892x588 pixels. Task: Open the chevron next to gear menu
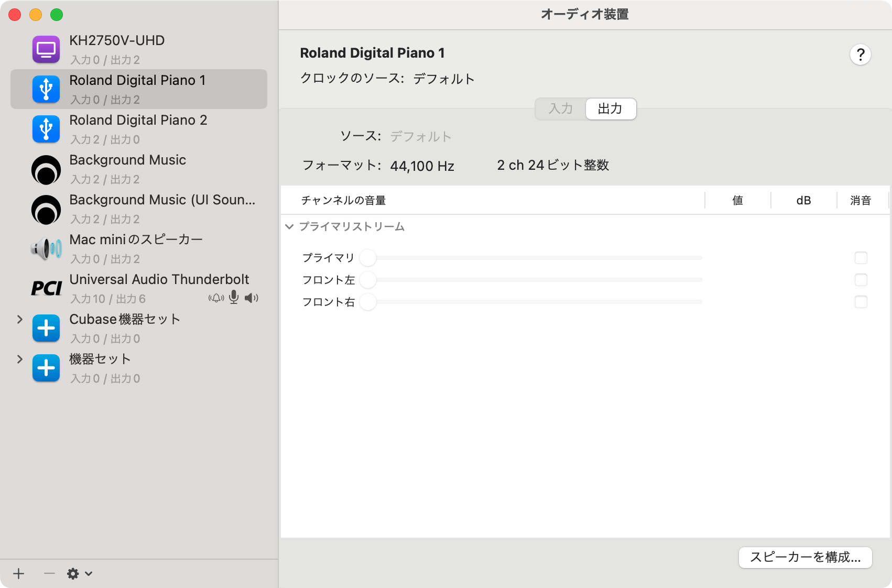coord(89,574)
